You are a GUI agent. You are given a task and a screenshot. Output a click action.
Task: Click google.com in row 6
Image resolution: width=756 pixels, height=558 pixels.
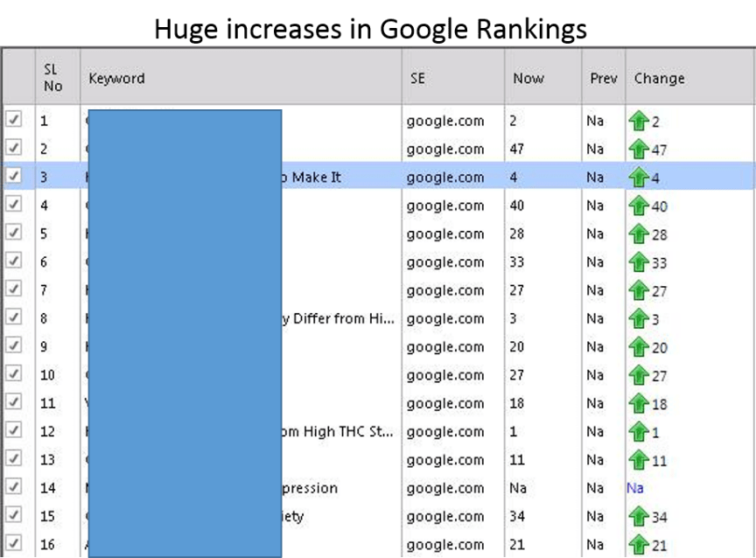(445, 262)
